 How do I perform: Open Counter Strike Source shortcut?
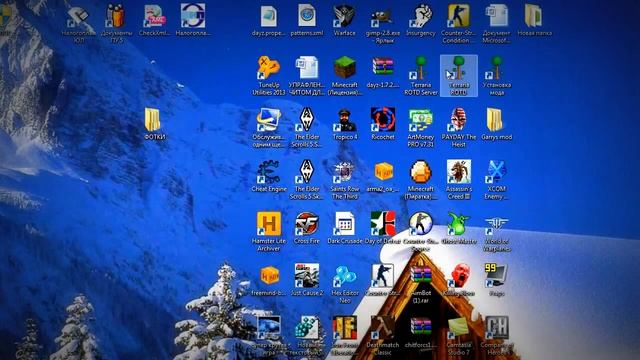(x=420, y=232)
